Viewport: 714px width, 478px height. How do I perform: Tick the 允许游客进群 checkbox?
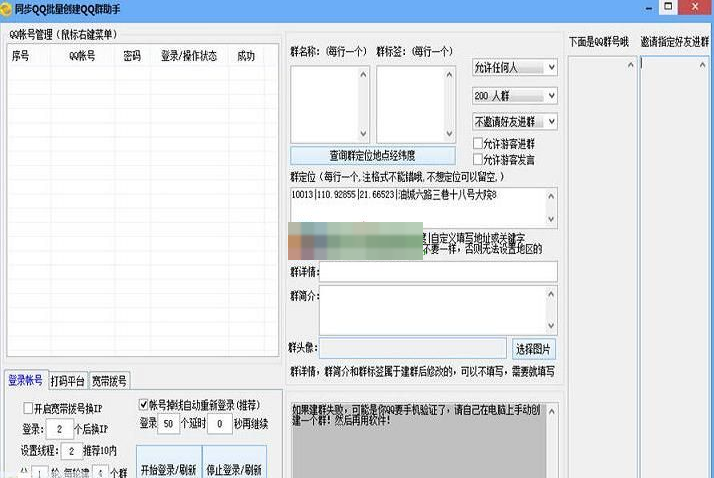click(x=479, y=144)
